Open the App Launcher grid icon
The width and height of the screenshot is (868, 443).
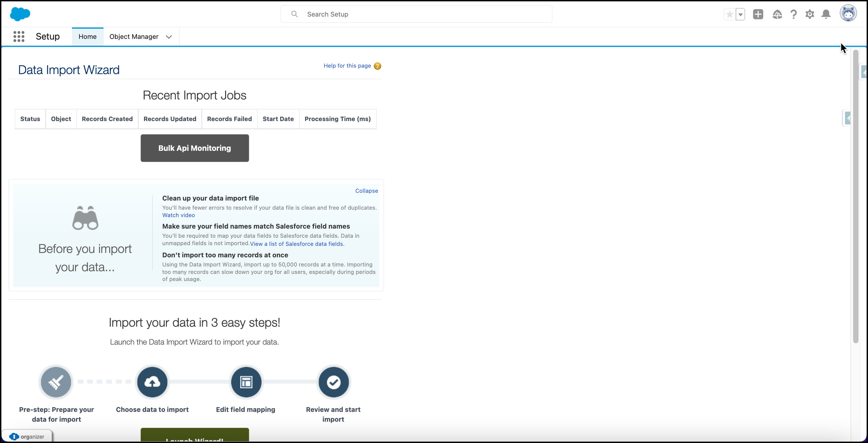pyautogui.click(x=19, y=37)
